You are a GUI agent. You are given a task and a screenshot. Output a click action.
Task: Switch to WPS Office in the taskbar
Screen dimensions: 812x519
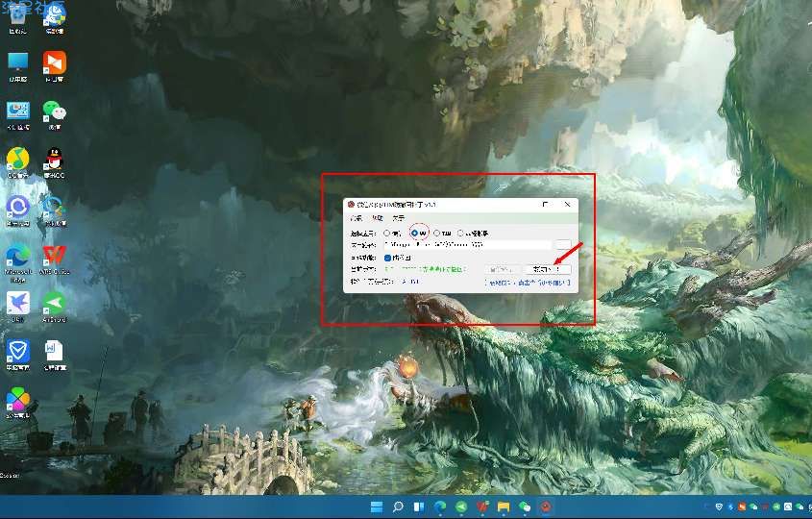482,507
